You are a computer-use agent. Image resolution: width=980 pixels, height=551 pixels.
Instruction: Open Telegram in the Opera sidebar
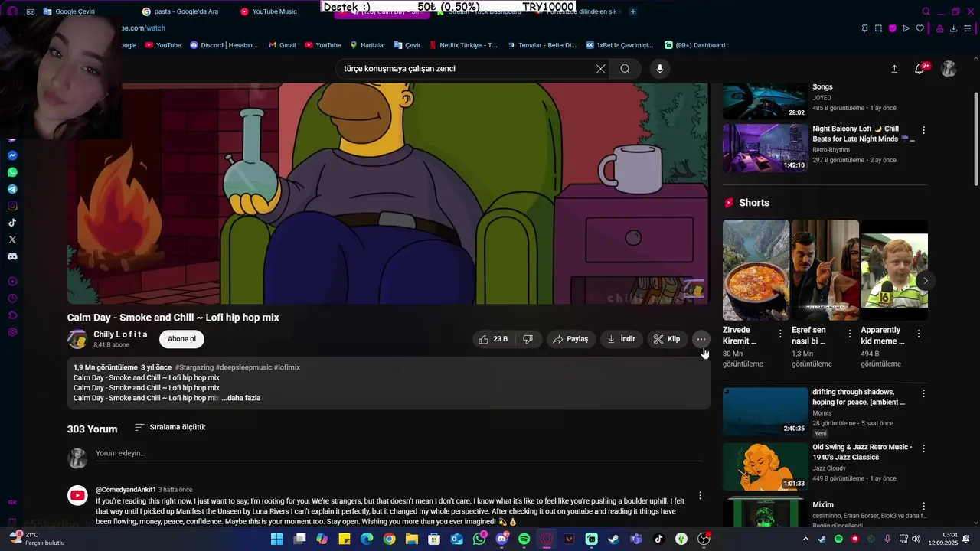(12, 189)
